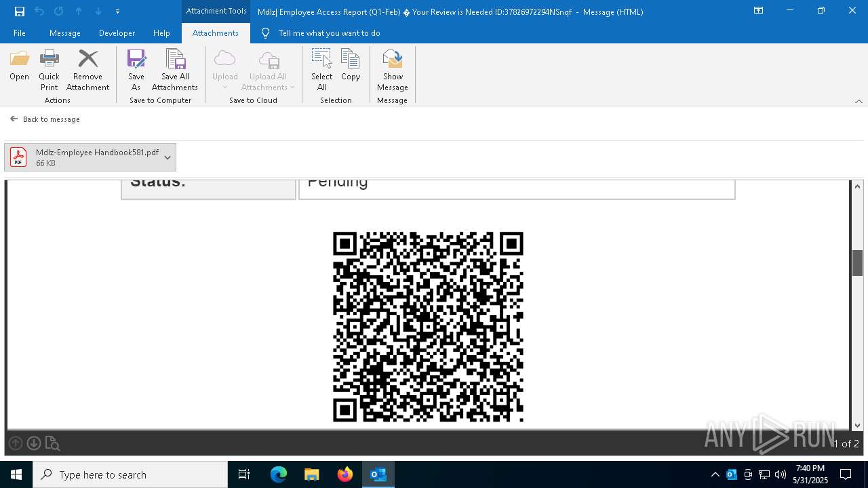Quick Print the attachment
This screenshot has height=488, width=868.
pos(49,70)
